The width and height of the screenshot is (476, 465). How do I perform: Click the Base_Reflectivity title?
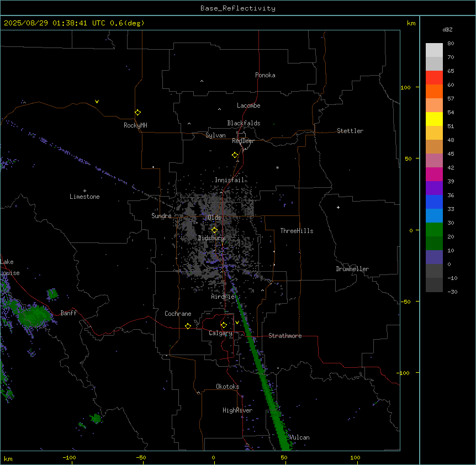[x=238, y=8]
